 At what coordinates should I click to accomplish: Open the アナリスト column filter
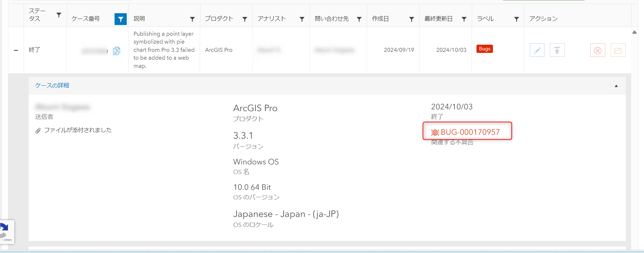pos(302,19)
